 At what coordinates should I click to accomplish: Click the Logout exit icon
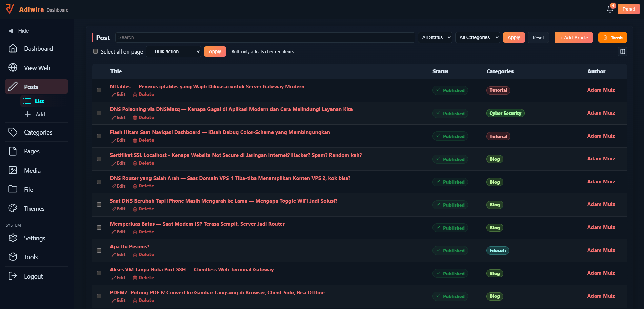13,276
